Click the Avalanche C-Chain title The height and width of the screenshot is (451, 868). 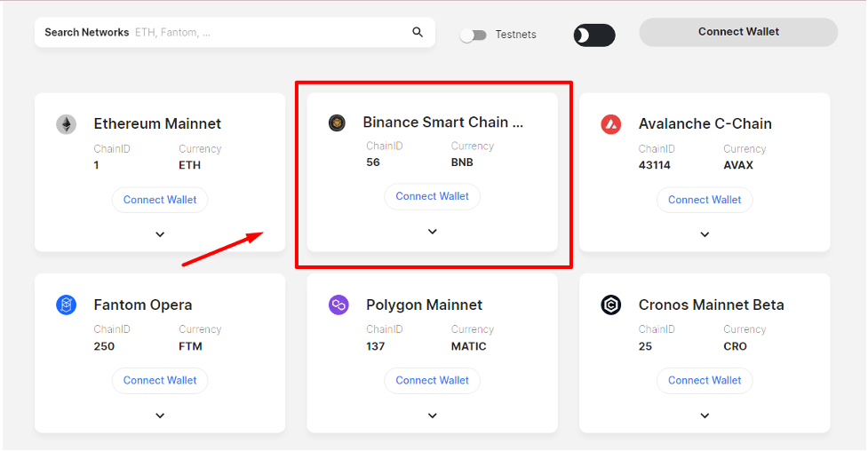tap(705, 123)
